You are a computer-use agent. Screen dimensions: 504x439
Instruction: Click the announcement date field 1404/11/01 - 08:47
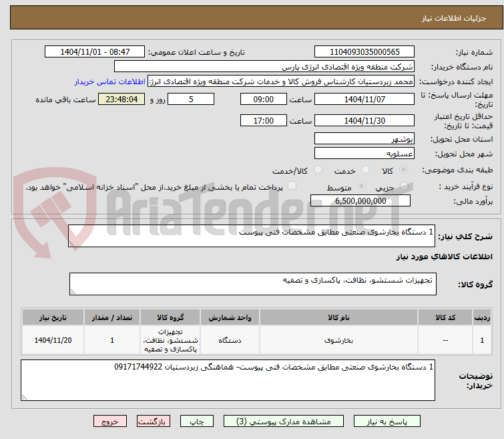pyautogui.click(x=95, y=52)
